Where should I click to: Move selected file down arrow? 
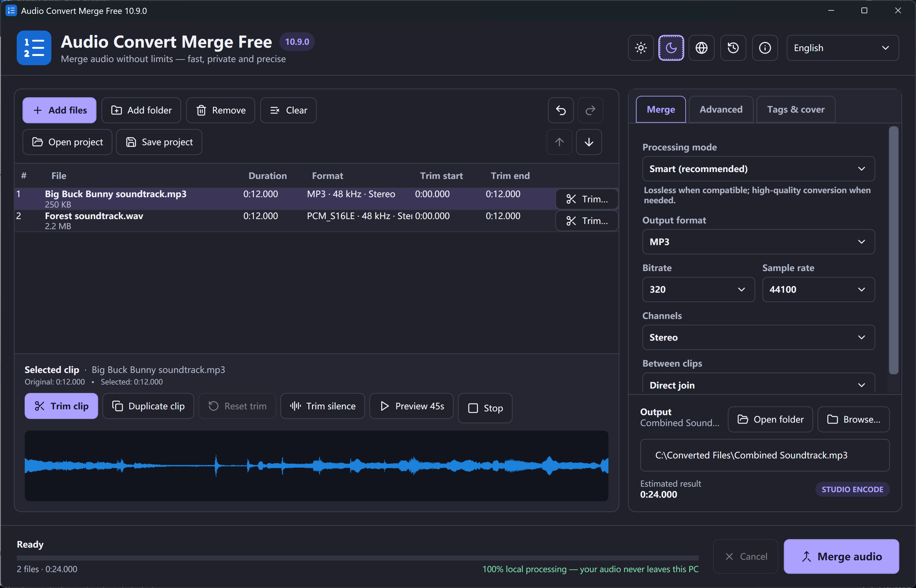click(589, 142)
